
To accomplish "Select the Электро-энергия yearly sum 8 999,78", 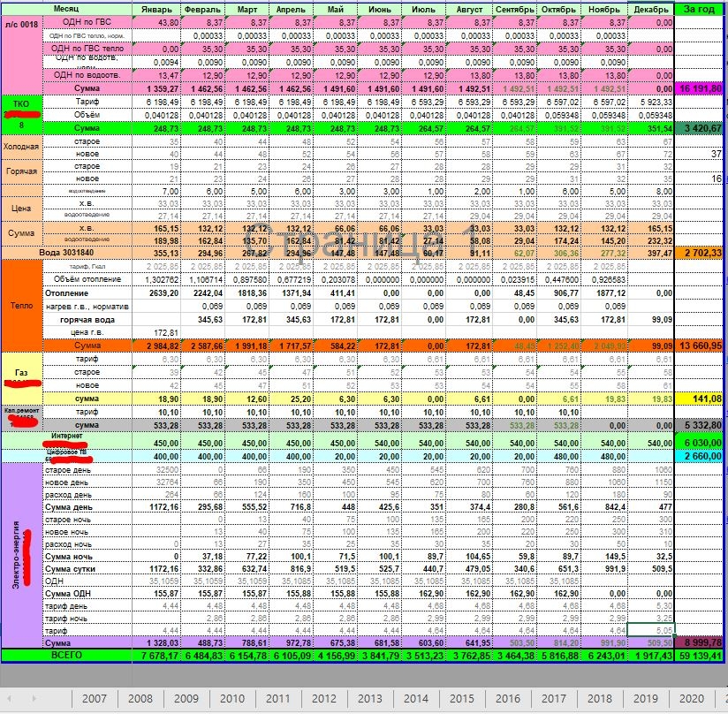I will point(699,643).
